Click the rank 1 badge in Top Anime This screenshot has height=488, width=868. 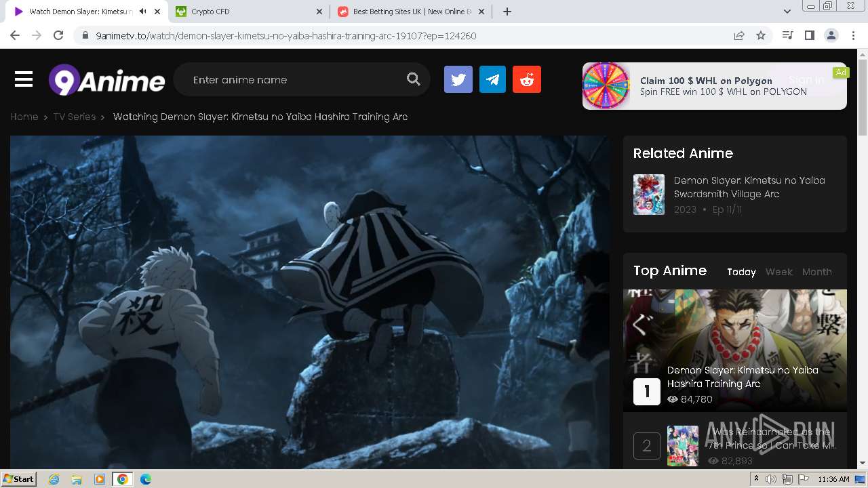pos(647,392)
